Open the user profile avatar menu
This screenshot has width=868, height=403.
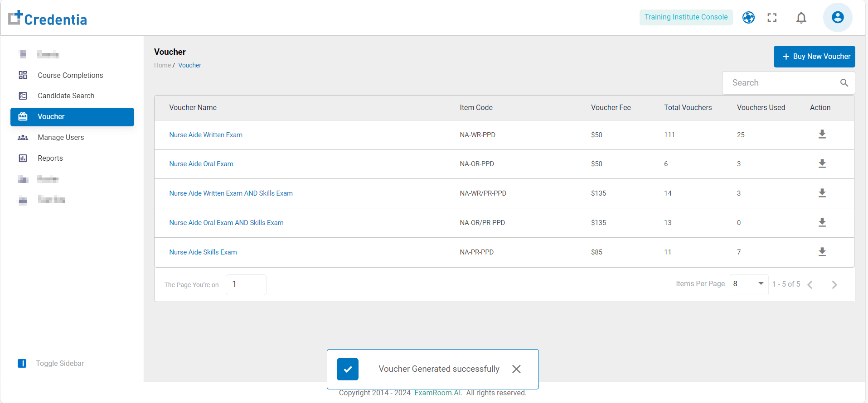pyautogui.click(x=838, y=18)
